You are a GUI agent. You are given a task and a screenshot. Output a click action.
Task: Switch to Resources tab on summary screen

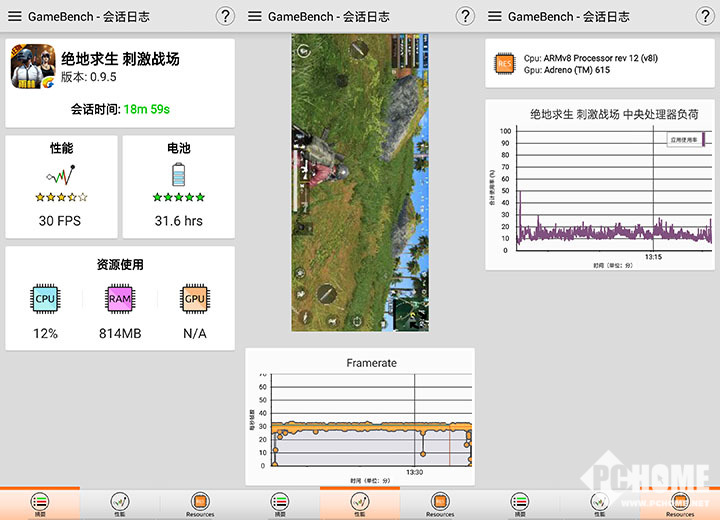[200, 504]
